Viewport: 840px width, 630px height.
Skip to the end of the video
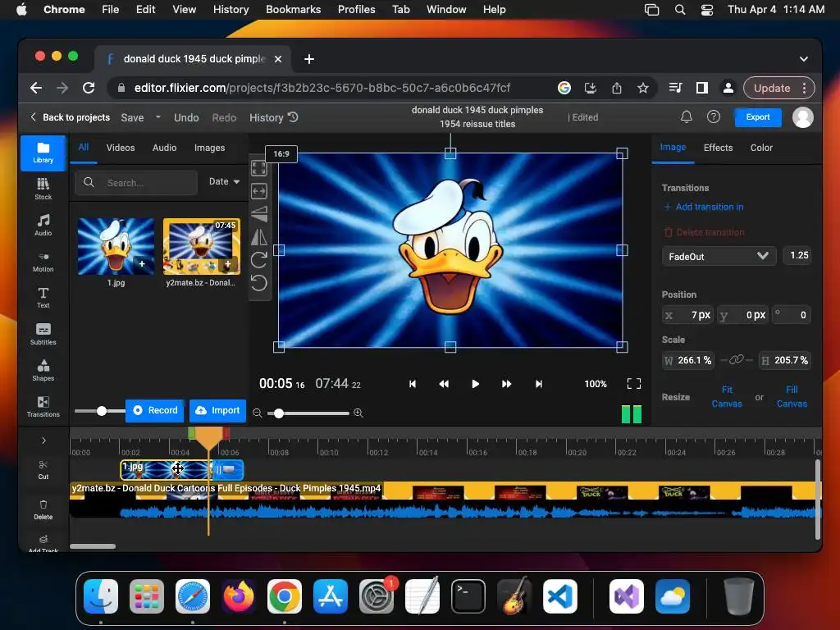point(538,384)
